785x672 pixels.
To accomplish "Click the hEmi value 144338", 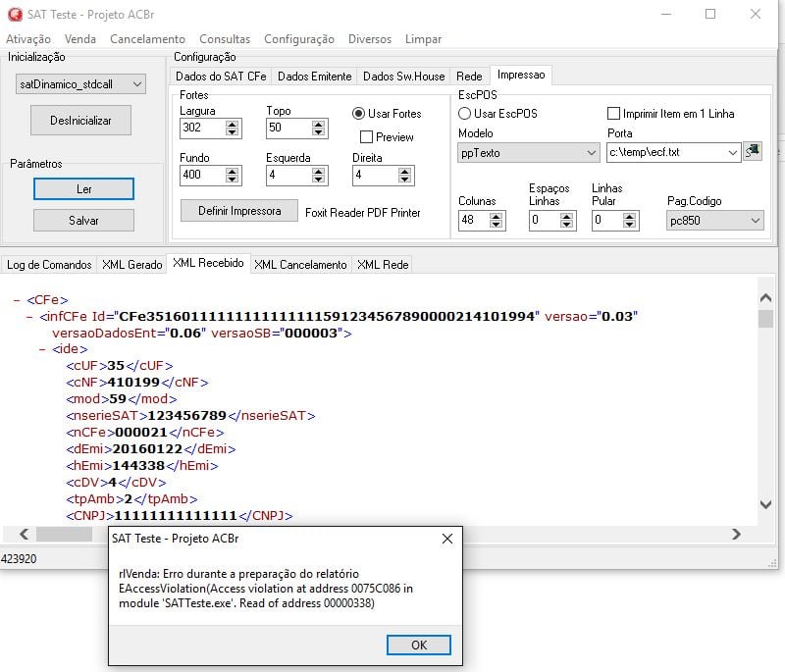I will pos(138,466).
